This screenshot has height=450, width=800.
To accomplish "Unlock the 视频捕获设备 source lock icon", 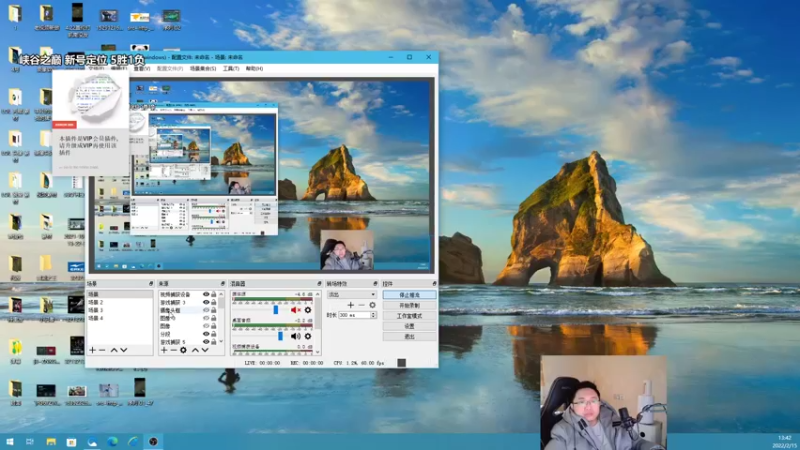I will 214,294.
